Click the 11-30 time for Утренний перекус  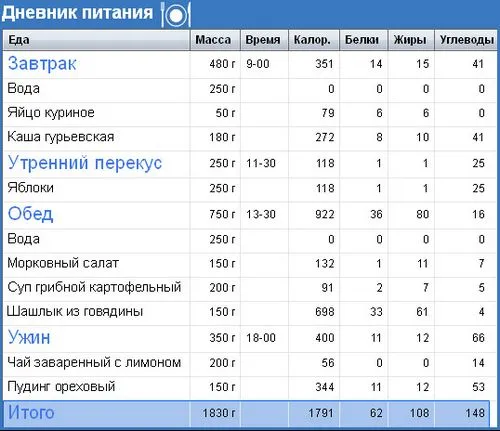click(x=261, y=163)
